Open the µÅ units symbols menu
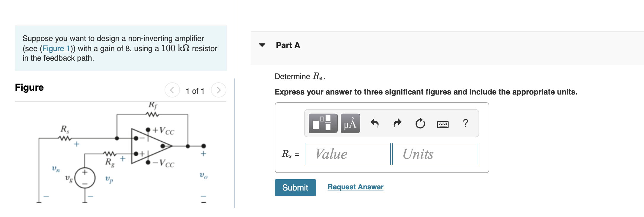644x217 pixels. tap(350, 123)
